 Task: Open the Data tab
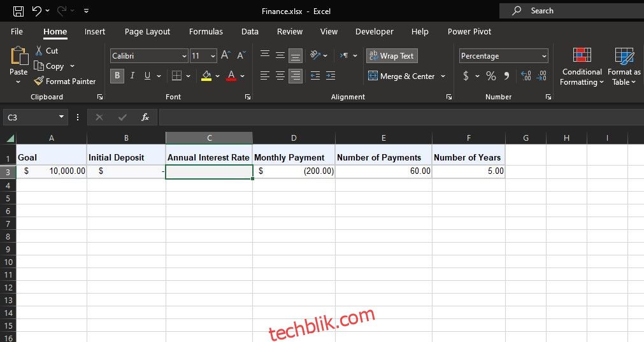(250, 32)
